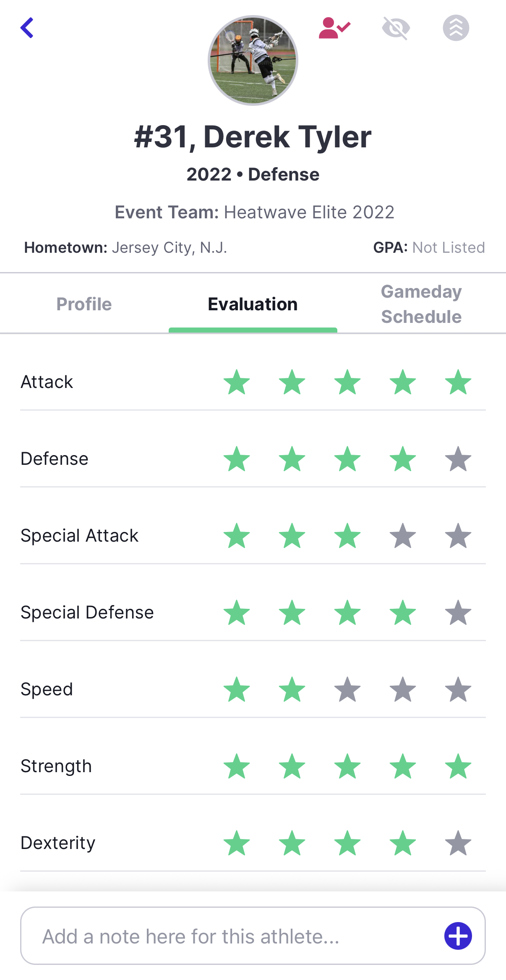Viewport: 506px width, 980px height.
Task: Set Dexterity to five stars
Action: click(x=458, y=843)
